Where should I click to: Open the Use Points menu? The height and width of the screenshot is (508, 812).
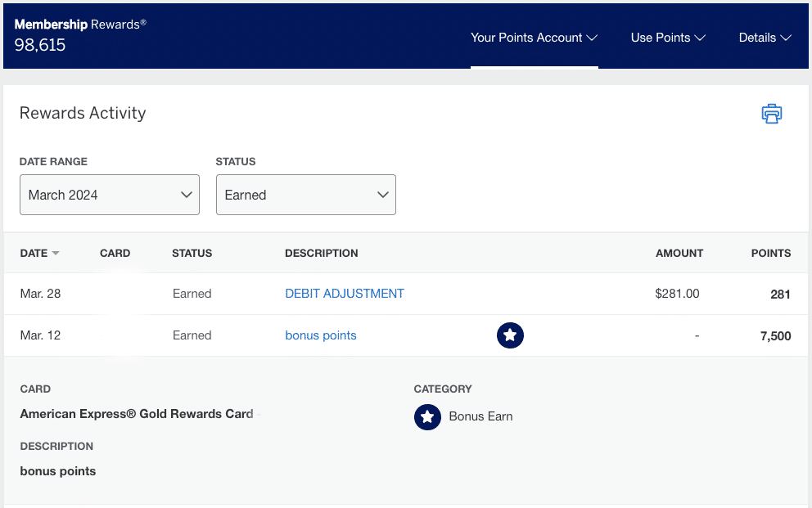click(x=668, y=38)
